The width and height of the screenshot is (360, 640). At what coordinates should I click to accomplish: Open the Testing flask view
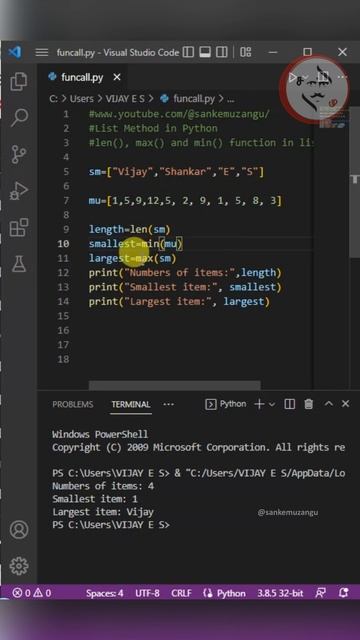click(19, 263)
